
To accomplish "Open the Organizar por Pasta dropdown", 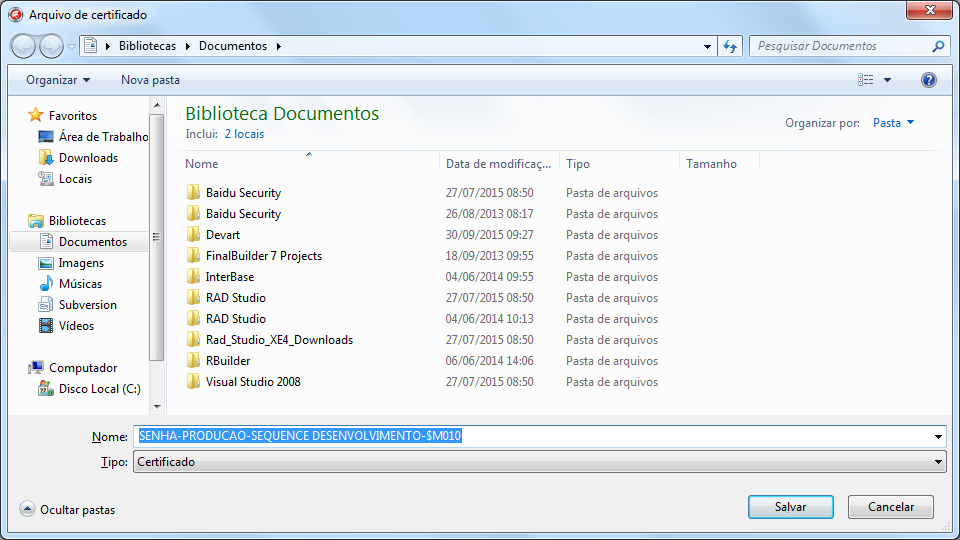I will point(893,123).
